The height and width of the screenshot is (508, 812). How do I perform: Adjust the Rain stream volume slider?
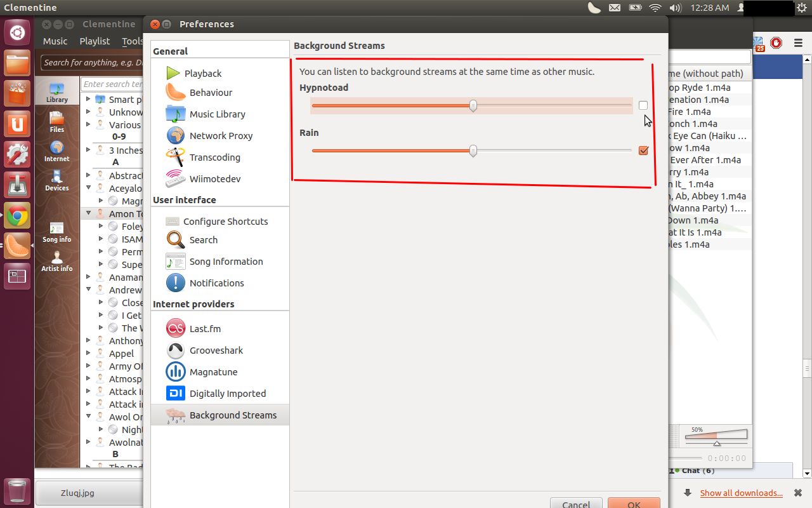click(x=472, y=150)
